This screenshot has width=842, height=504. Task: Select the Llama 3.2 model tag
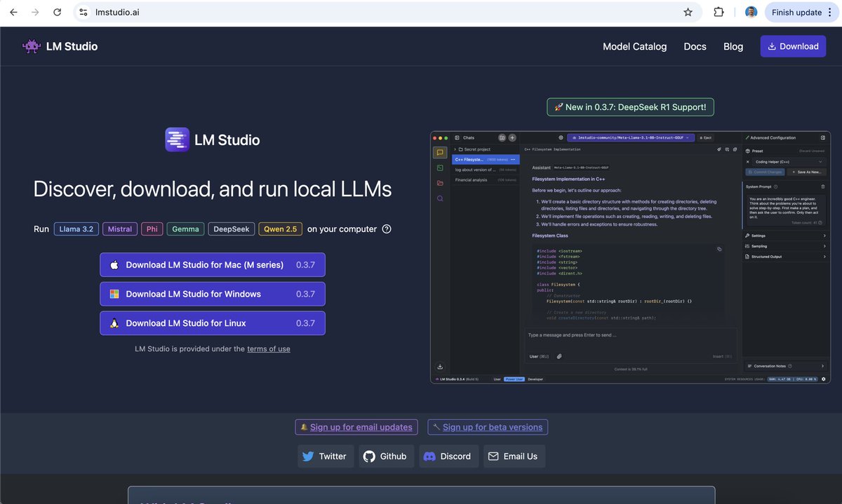pos(76,229)
